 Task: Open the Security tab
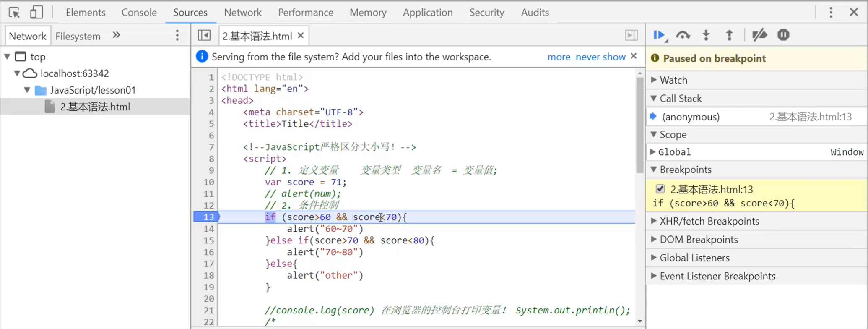487,12
